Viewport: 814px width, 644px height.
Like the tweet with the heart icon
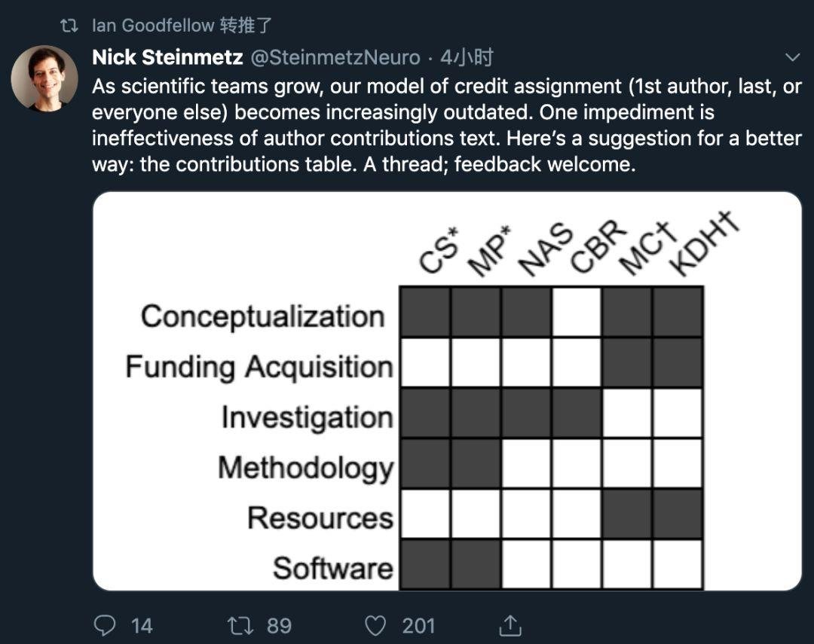[375, 624]
